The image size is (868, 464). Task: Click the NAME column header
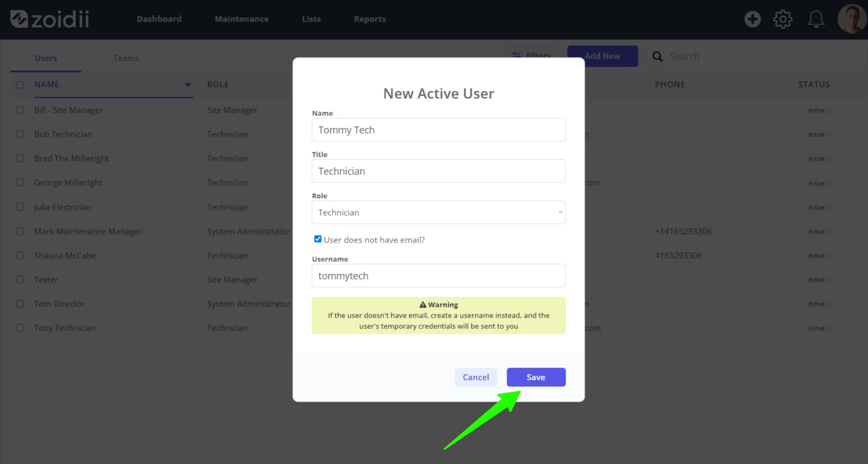(x=47, y=85)
